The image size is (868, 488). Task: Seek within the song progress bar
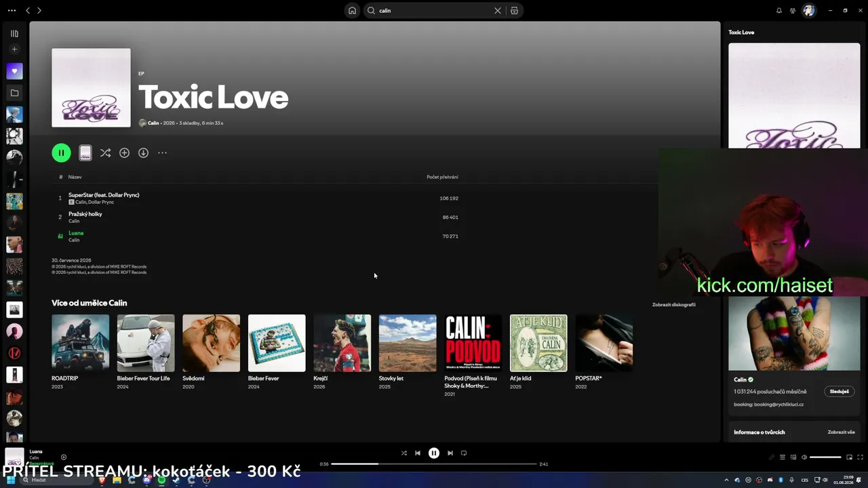point(434,464)
